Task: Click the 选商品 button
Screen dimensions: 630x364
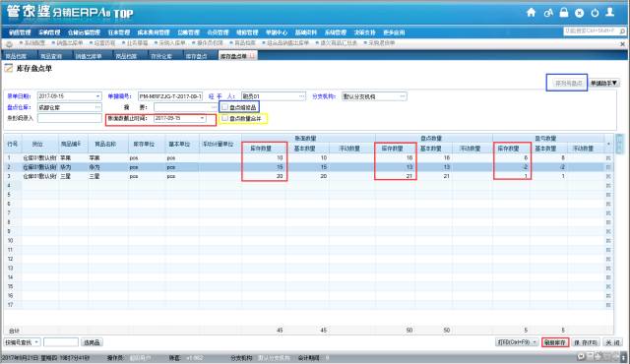Action: (92, 342)
